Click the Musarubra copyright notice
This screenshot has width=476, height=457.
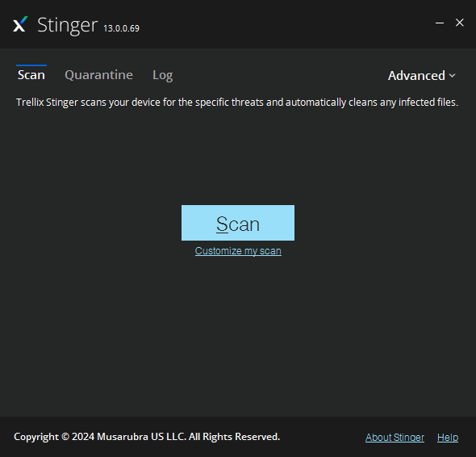click(x=147, y=437)
